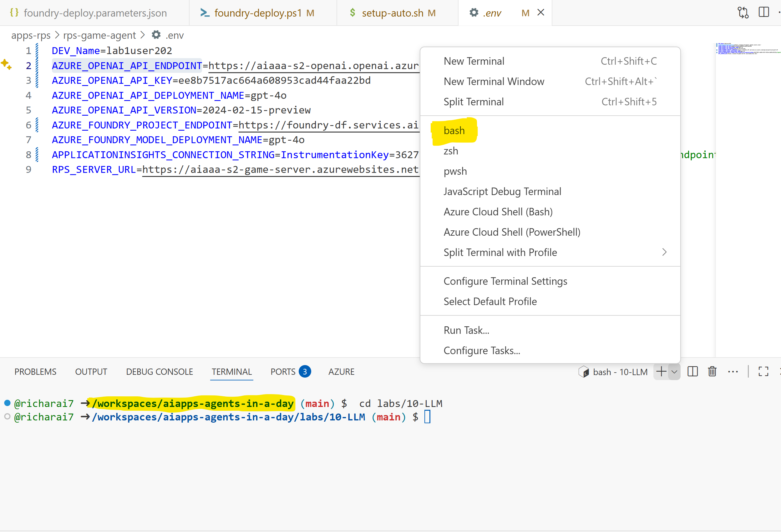Open terminal views more actions ellipsis icon
The width and height of the screenshot is (781, 532).
coord(733,372)
